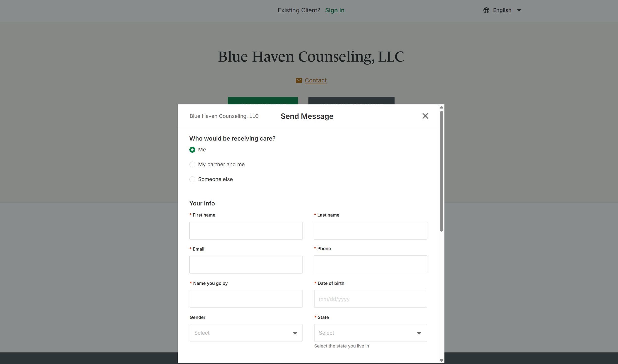
Task: Click the globe language icon
Action: pos(486,10)
